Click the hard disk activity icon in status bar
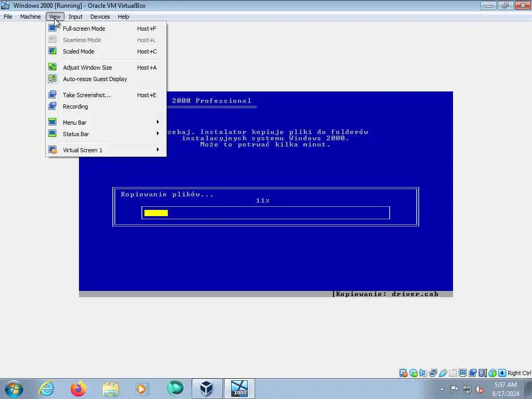This screenshot has height=399, width=532. (403, 373)
